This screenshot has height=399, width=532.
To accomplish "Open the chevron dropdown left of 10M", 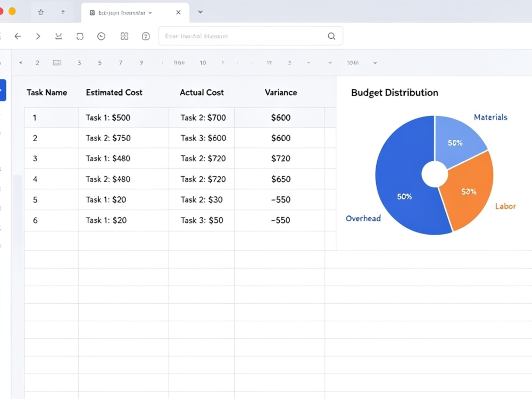I will coord(330,63).
